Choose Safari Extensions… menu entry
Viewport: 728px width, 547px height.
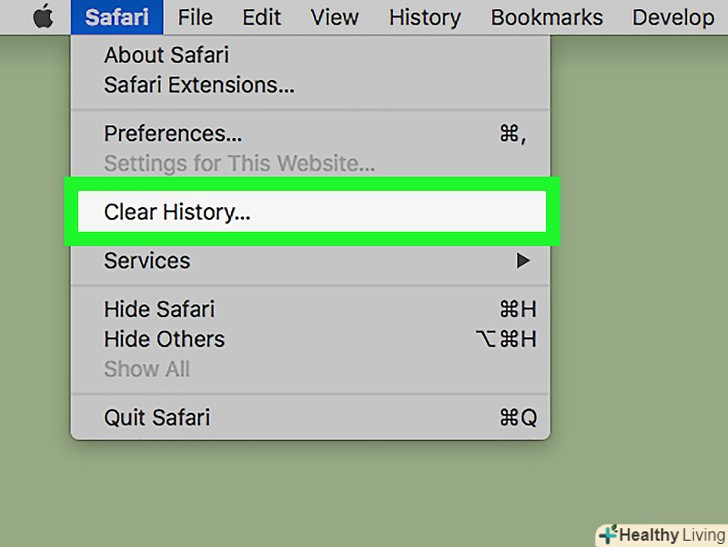coord(199,85)
